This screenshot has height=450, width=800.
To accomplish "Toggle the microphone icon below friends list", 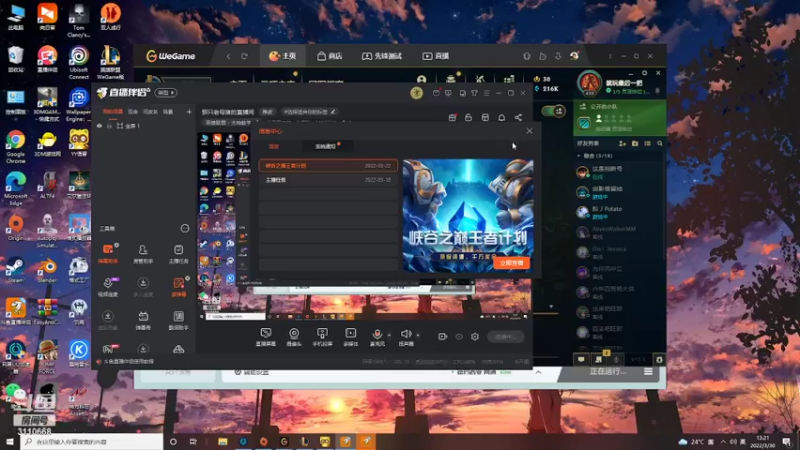I will (616, 360).
